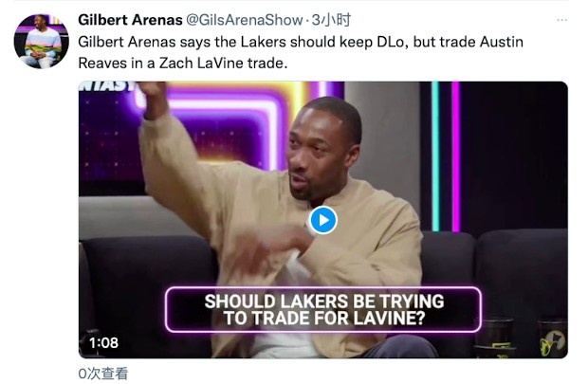Screen dimensions: 588x384
Task: Click the 3小时 timestamp
Action: click(332, 20)
